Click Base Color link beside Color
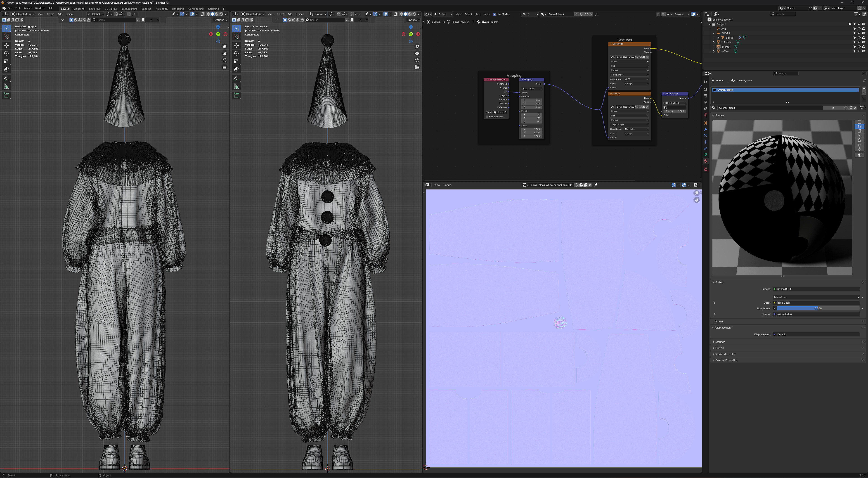The height and width of the screenshot is (478, 868). pyautogui.click(x=816, y=303)
